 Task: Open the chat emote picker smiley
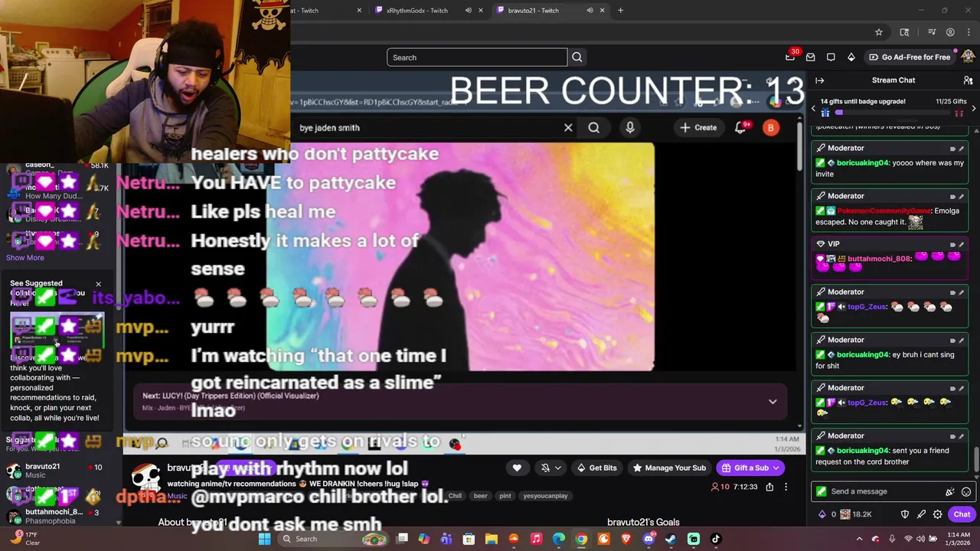click(x=966, y=491)
